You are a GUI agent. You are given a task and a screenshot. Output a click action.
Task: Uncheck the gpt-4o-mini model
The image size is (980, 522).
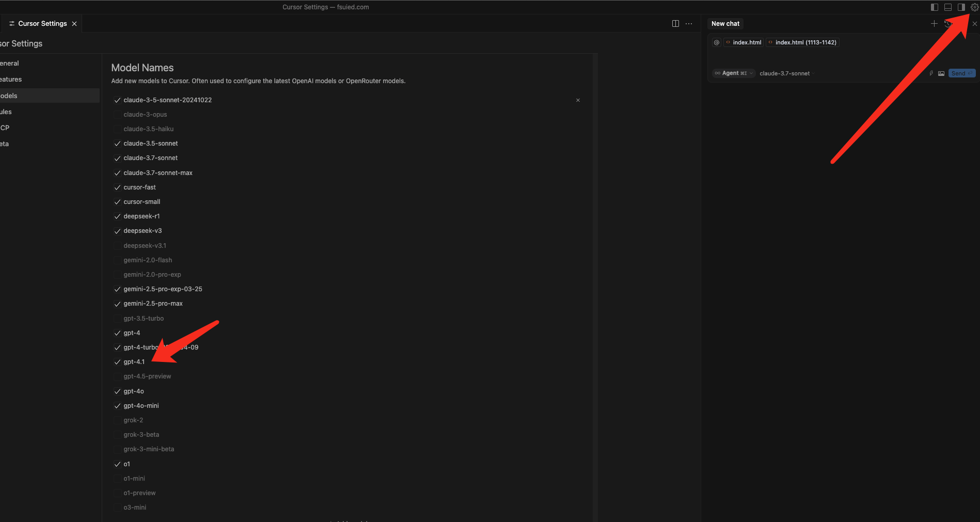pos(117,406)
